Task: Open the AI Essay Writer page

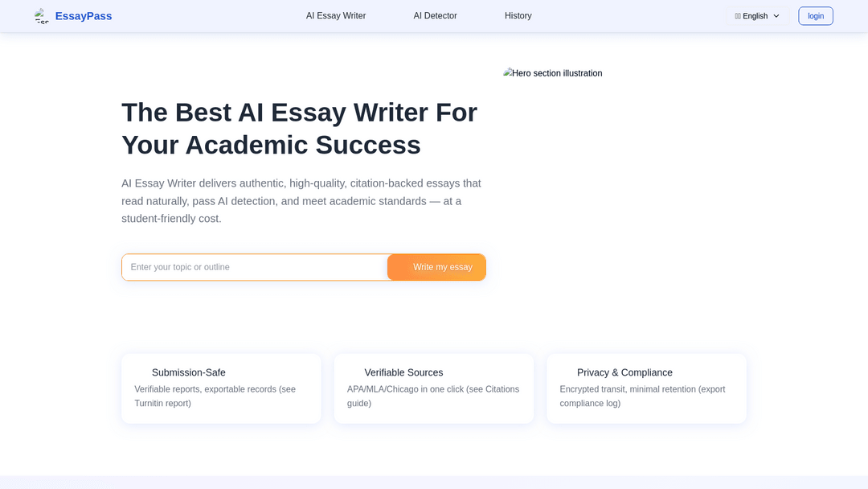Action: pyautogui.click(x=335, y=15)
